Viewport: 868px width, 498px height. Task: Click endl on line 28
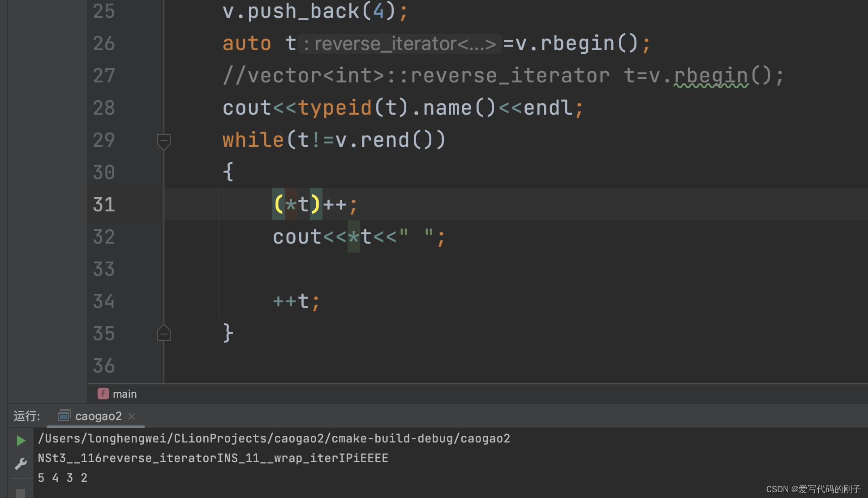coord(548,108)
